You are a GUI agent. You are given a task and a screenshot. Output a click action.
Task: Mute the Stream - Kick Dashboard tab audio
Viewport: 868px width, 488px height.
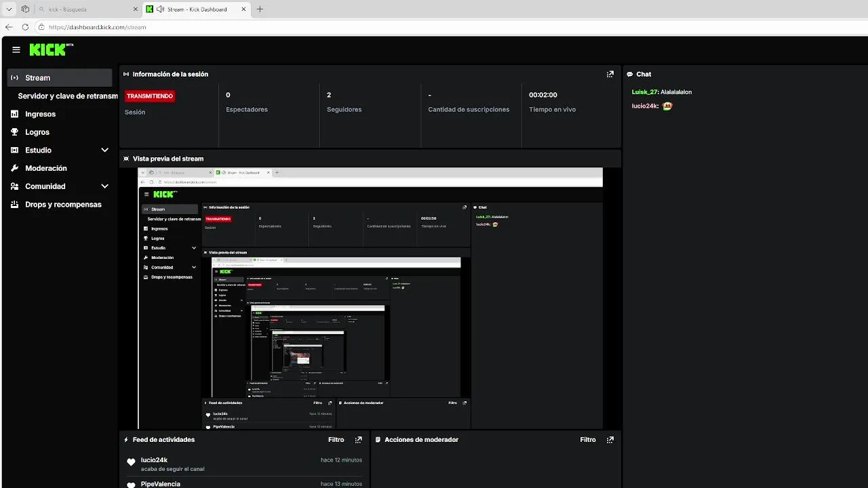(x=160, y=9)
